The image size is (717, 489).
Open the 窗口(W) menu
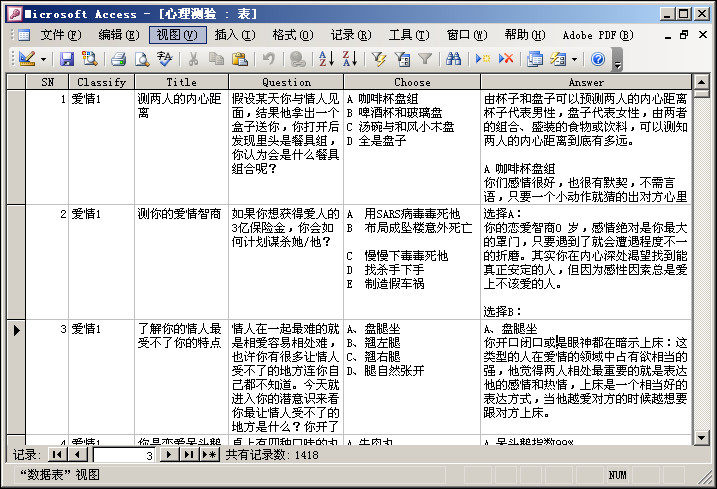[467, 35]
